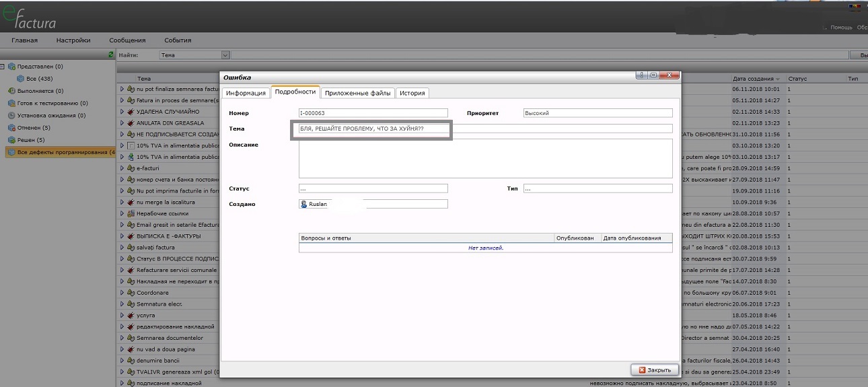Select the Отменен (5) tree item

click(34, 127)
